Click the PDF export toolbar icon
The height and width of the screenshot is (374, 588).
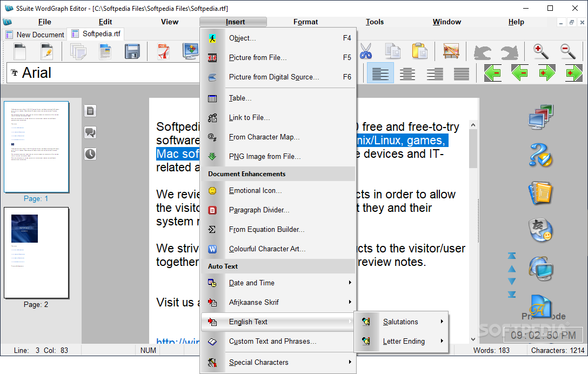[x=164, y=51]
